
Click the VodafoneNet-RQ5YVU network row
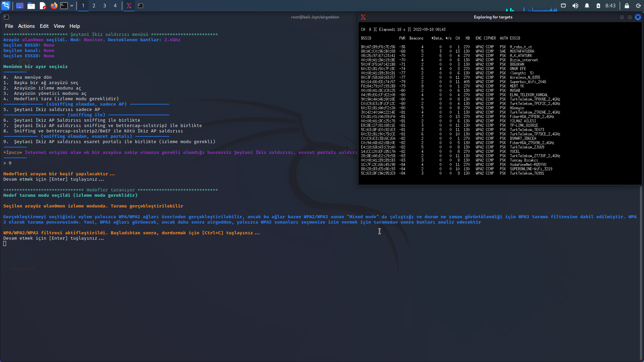point(453,165)
